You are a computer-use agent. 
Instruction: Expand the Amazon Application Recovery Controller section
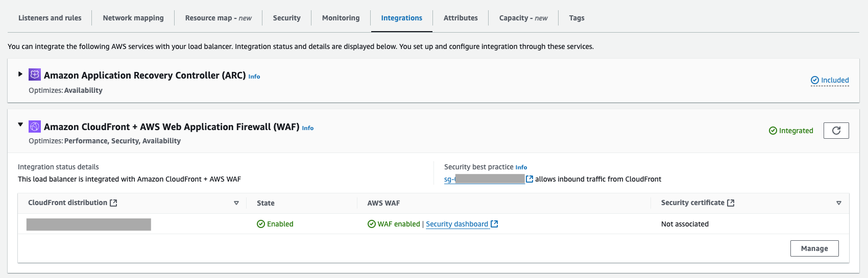(x=20, y=74)
